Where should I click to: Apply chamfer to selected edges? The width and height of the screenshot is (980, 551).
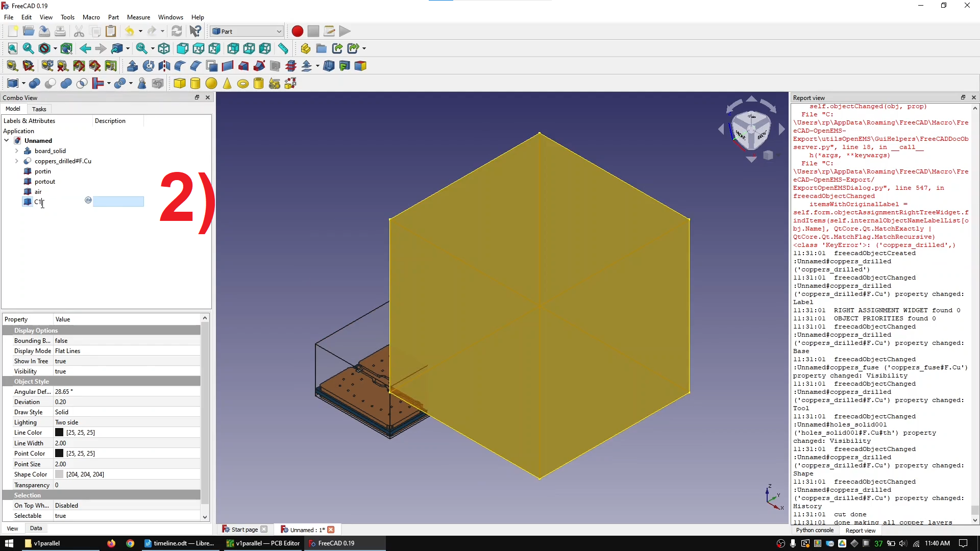(x=195, y=66)
